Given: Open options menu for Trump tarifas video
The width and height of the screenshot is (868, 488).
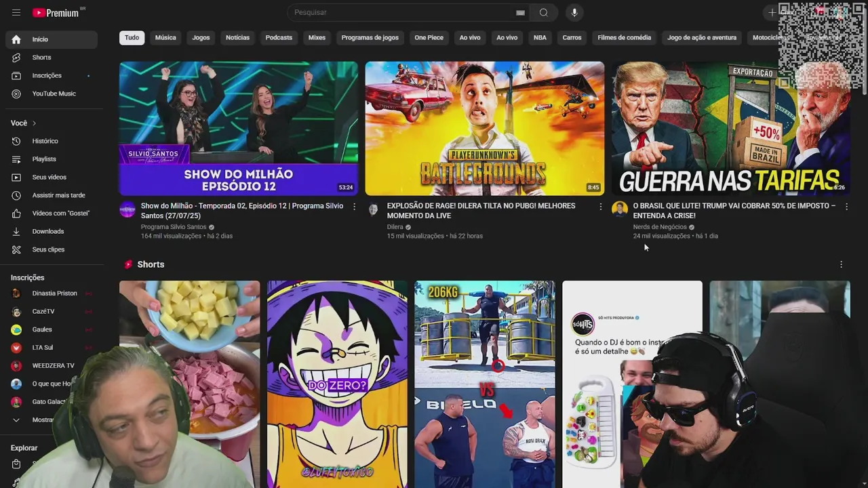Looking at the screenshot, I should tap(846, 206).
